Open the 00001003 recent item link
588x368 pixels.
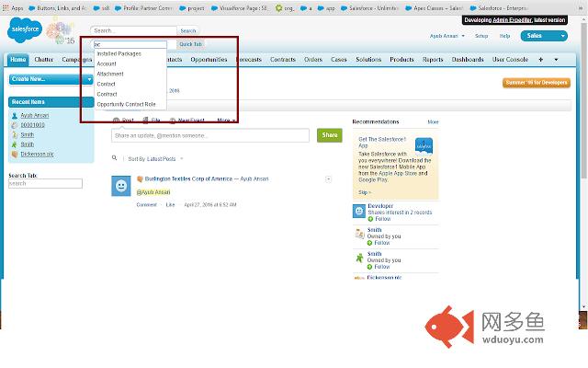click(33, 125)
